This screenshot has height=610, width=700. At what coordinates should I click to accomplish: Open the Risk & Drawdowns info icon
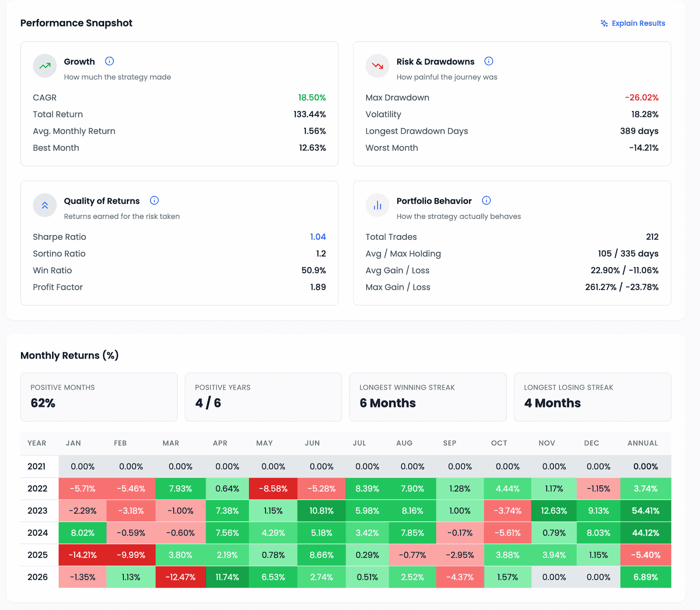[489, 61]
